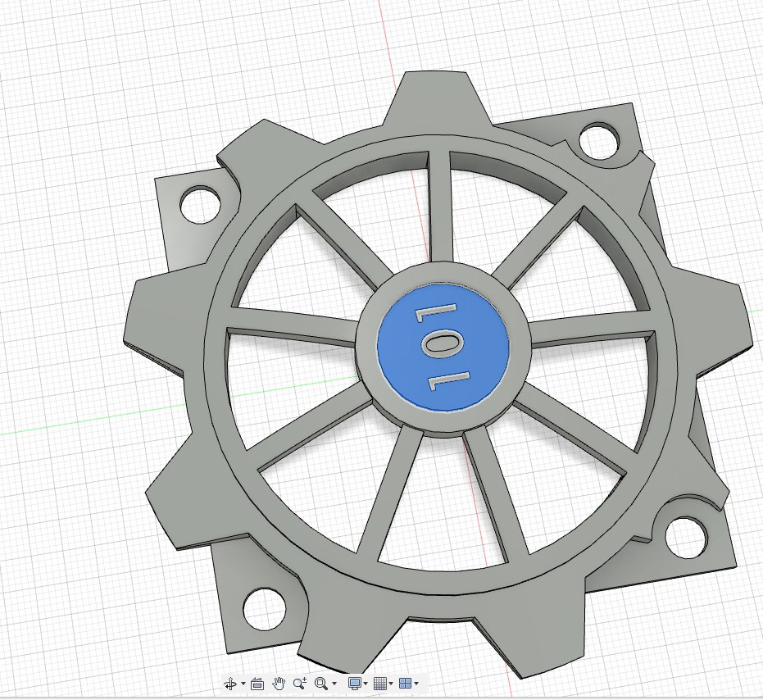Viewport: 763px width, 700px height.
Task: Expand the Viewports dropdown arrow
Action: point(416,684)
